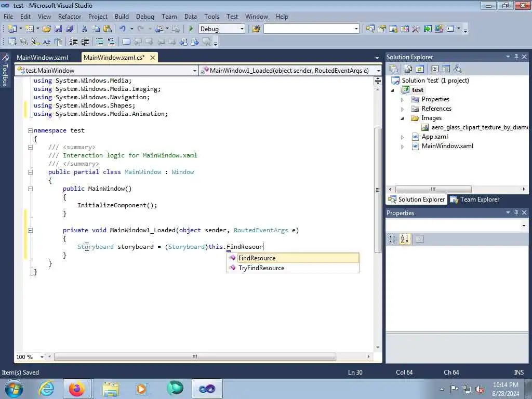Select TryFindResource in IntelliSense list
The width and height of the screenshot is (532, 399).
[293, 268]
